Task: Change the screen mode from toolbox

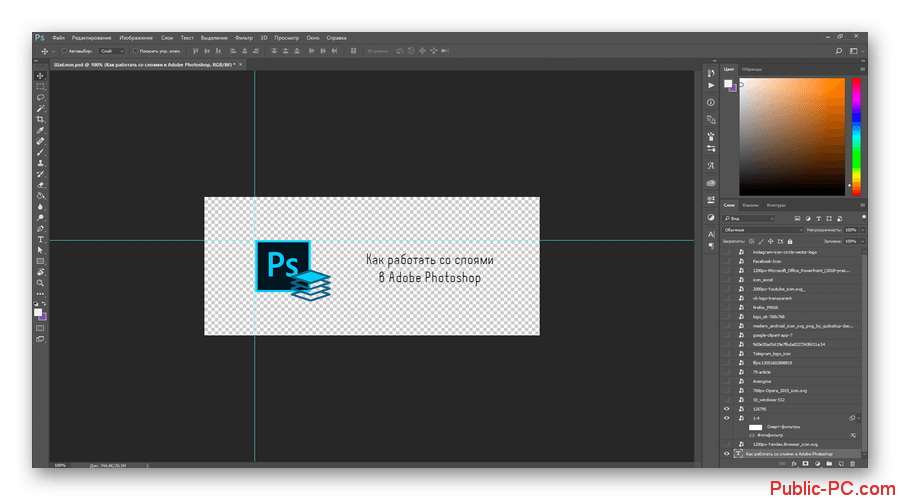Action: [x=40, y=339]
